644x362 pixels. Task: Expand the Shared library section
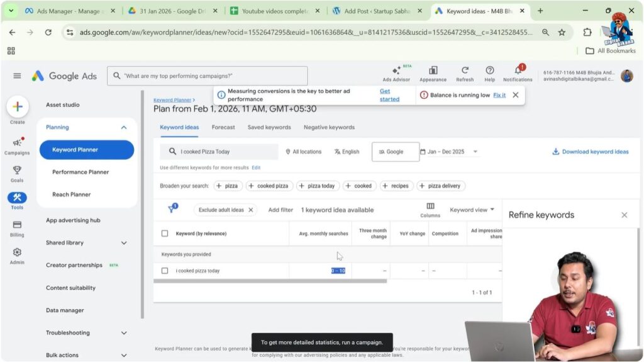[x=124, y=243]
